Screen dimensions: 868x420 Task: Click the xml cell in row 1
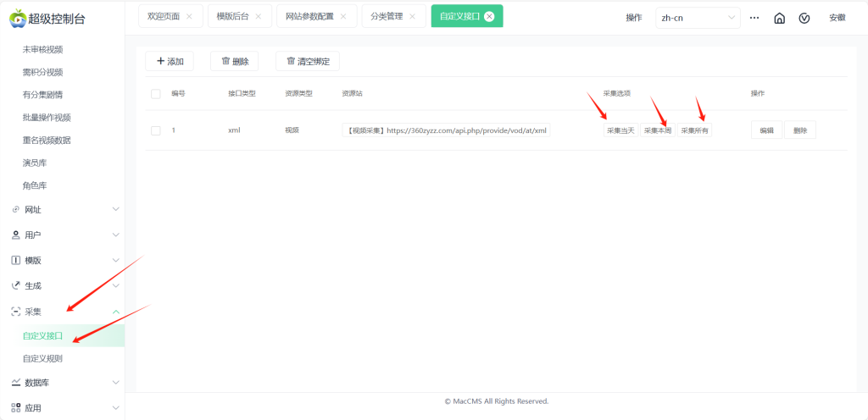[234, 130]
